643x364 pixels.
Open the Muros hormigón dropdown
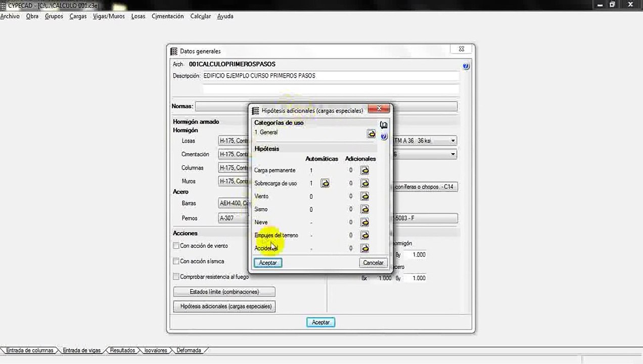click(234, 181)
